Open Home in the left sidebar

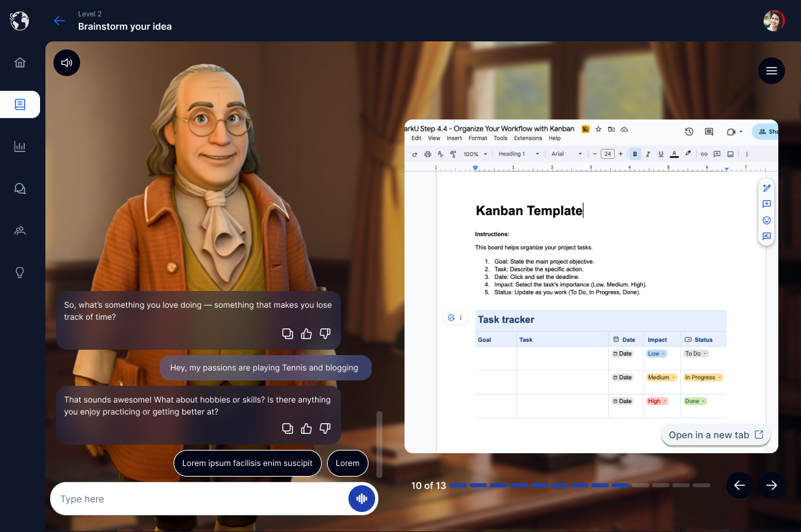(x=20, y=63)
